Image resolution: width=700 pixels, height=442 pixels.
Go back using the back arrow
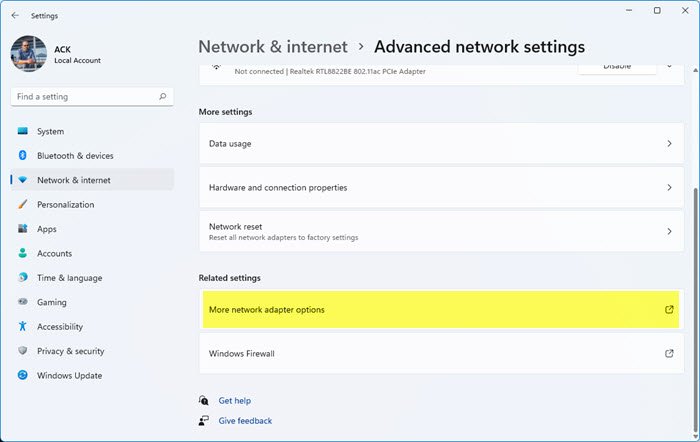tap(15, 16)
